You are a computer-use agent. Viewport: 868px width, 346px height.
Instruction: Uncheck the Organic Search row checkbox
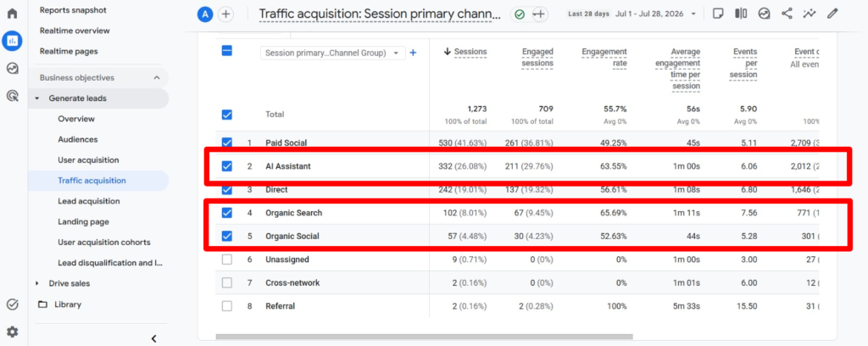pyautogui.click(x=227, y=213)
